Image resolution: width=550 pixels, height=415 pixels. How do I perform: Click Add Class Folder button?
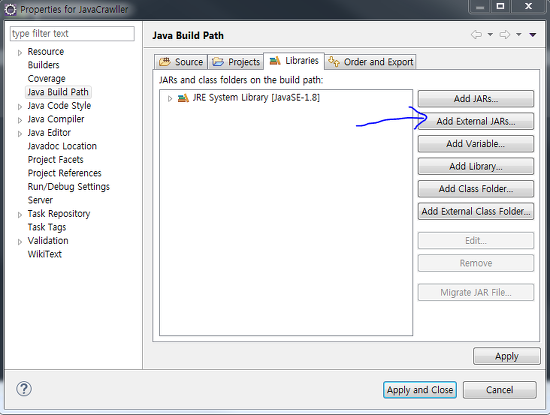pos(476,188)
